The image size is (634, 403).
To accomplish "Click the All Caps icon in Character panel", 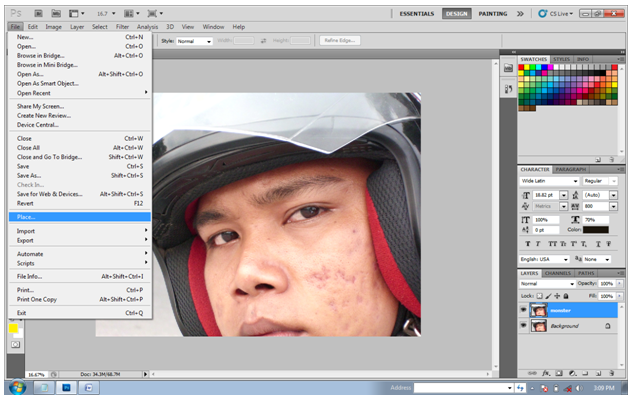I will click(552, 244).
